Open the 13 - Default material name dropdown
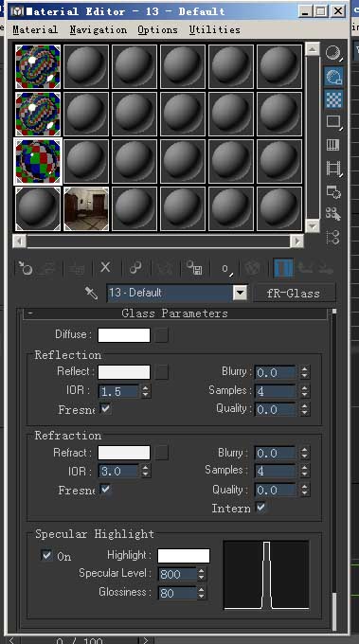359x644 pixels. pyautogui.click(x=240, y=294)
